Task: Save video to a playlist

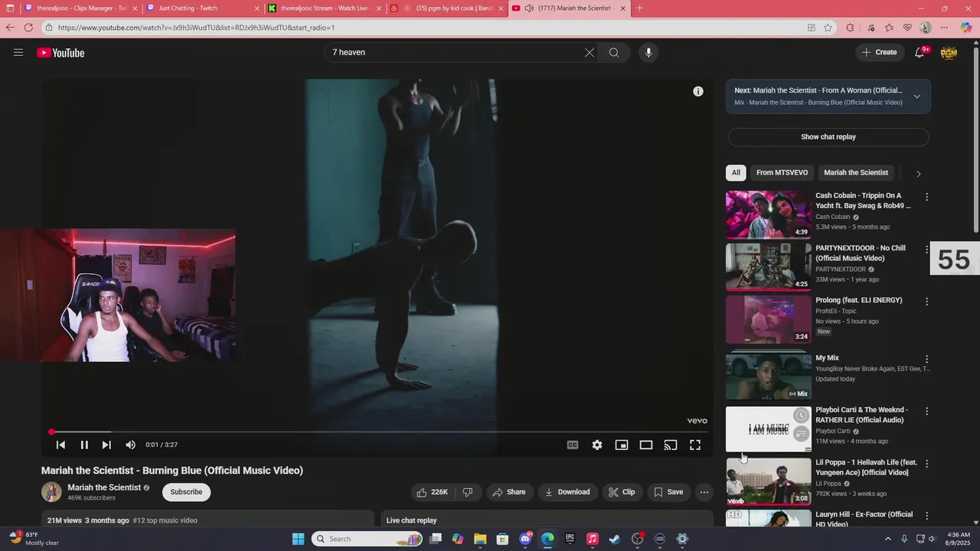Action: (668, 492)
